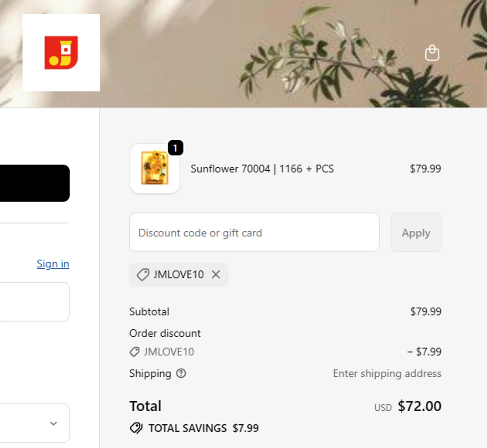Click the black express checkout button
Viewport: 487px width, 448px height.
click(x=34, y=183)
